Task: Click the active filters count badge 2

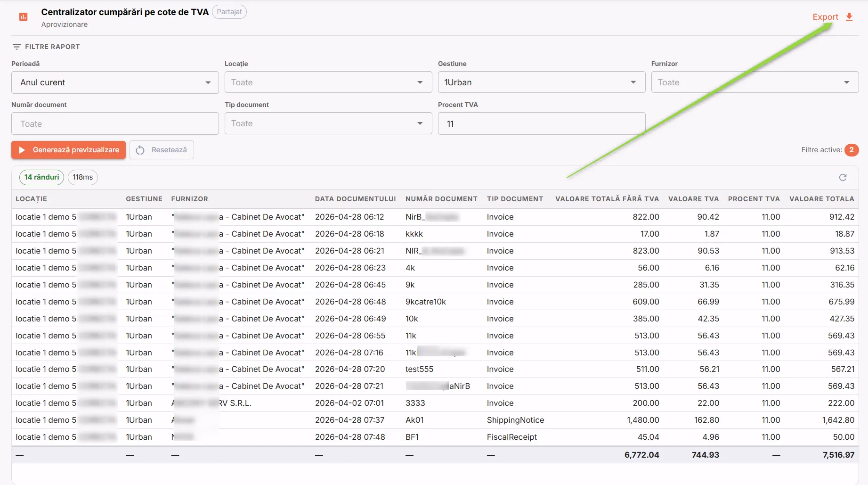Action: 852,150
